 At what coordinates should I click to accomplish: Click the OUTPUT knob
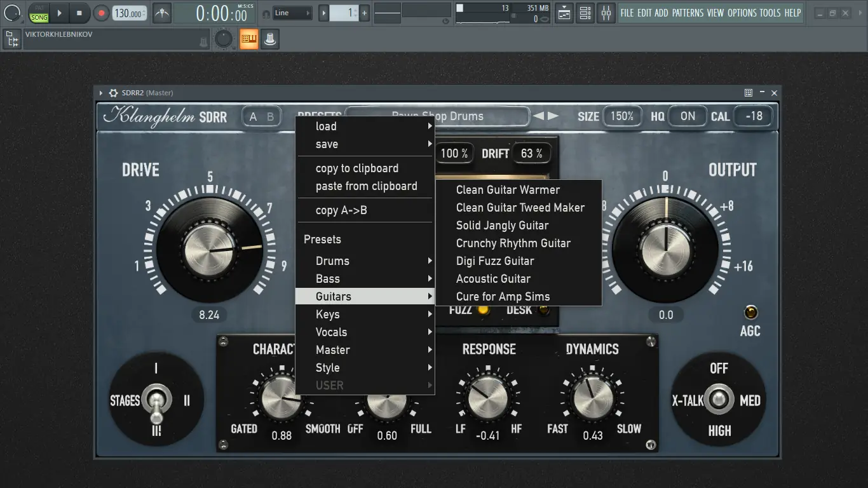click(x=666, y=250)
